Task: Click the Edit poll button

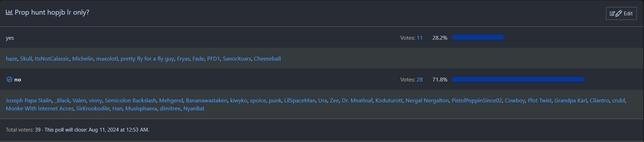Action: click(x=621, y=14)
